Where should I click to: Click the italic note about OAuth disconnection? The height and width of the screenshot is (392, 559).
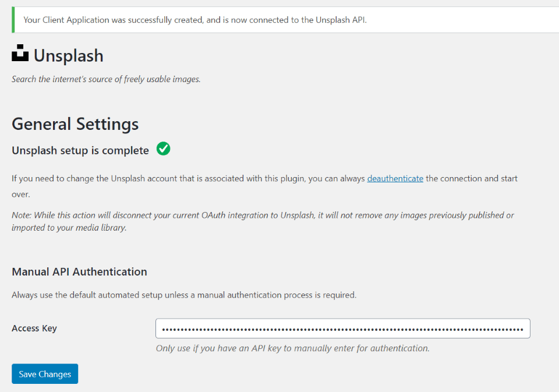262,222
